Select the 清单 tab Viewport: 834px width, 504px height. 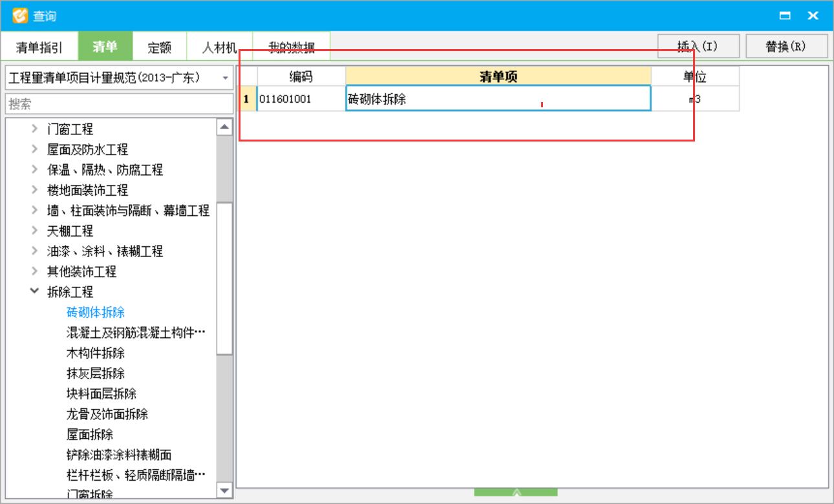point(105,47)
